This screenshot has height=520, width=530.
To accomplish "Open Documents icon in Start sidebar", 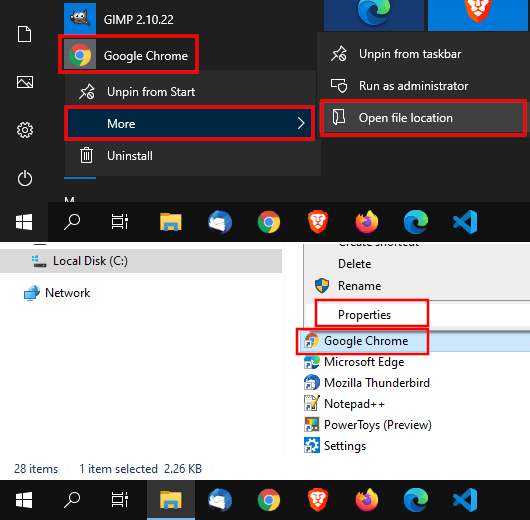I will tap(25, 34).
